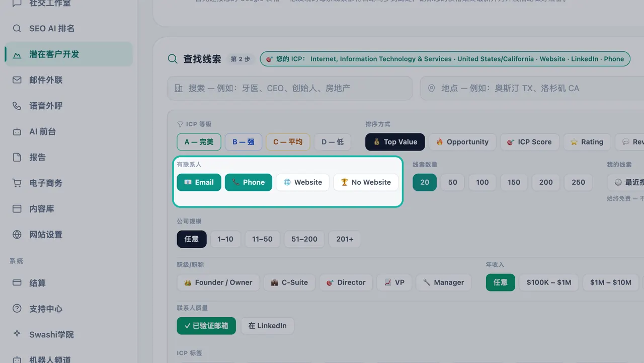Sort leads by Rating
This screenshot has width=644, height=363.
click(587, 142)
